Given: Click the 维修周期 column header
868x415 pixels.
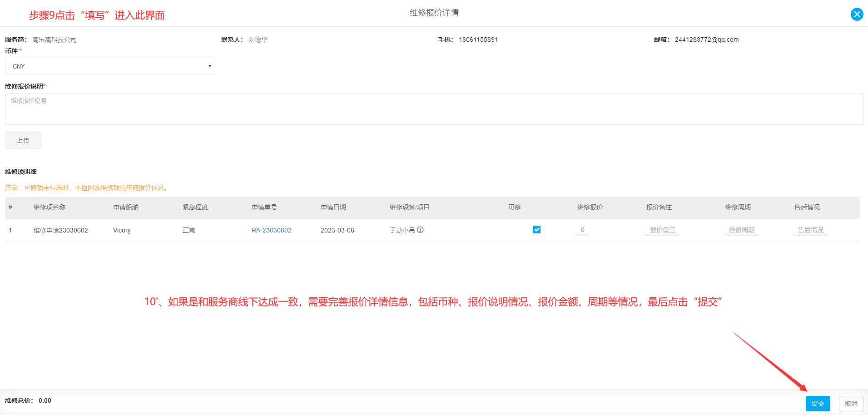Looking at the screenshot, I should click(738, 207).
